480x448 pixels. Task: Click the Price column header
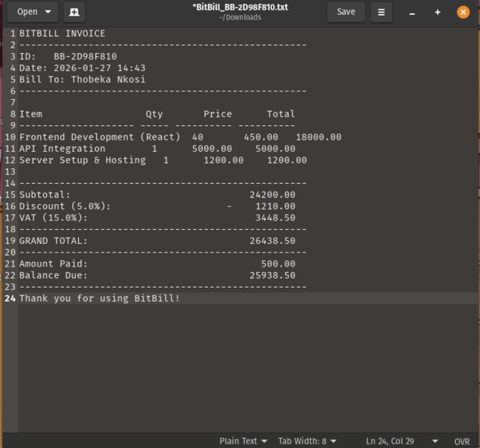pyautogui.click(x=217, y=114)
